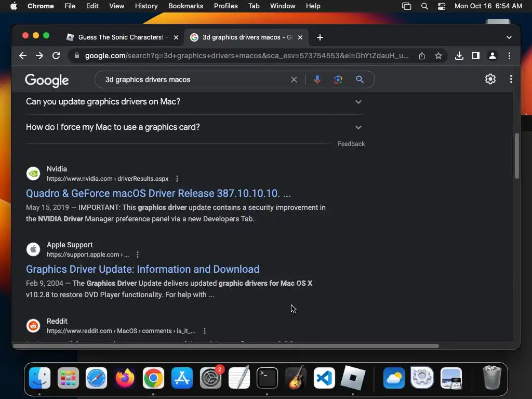This screenshot has height=399, width=532.
Task: Share this page from the address bar
Action: [422, 56]
